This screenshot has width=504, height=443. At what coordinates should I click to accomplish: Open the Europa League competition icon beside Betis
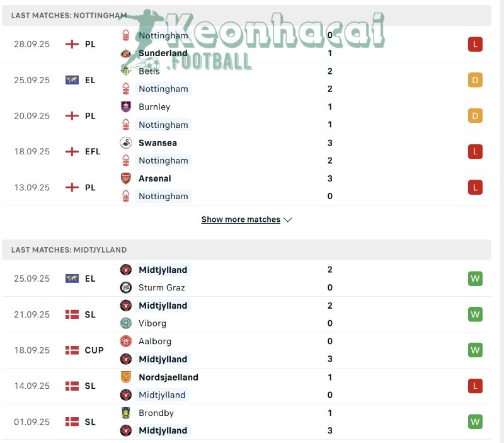[71, 80]
